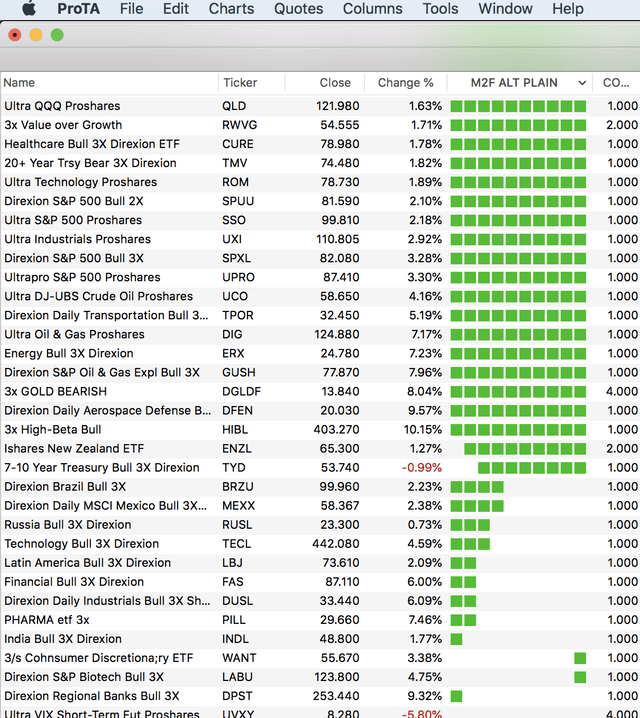Click the green M2F bar in QLD row

tap(518, 107)
